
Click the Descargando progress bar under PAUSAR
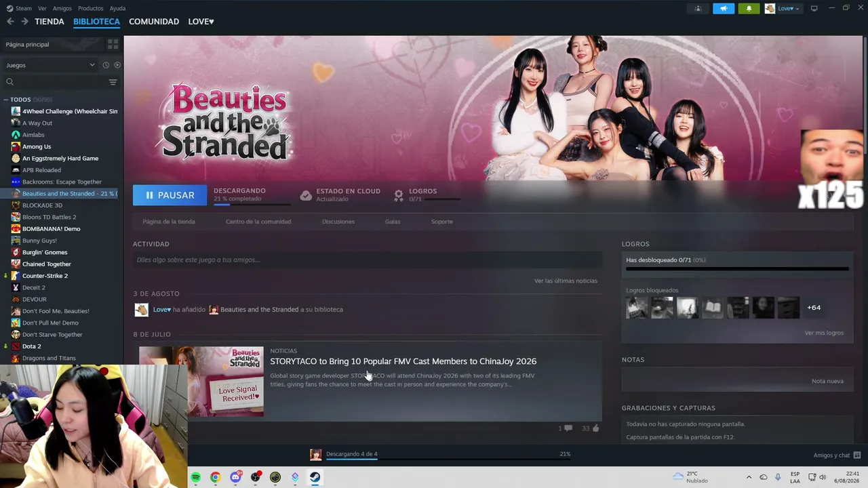click(x=252, y=204)
